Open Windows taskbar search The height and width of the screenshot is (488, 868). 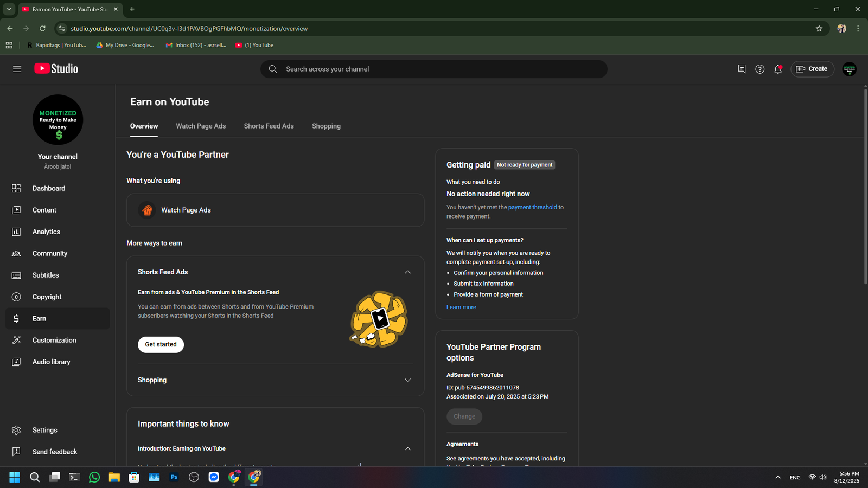(35, 477)
